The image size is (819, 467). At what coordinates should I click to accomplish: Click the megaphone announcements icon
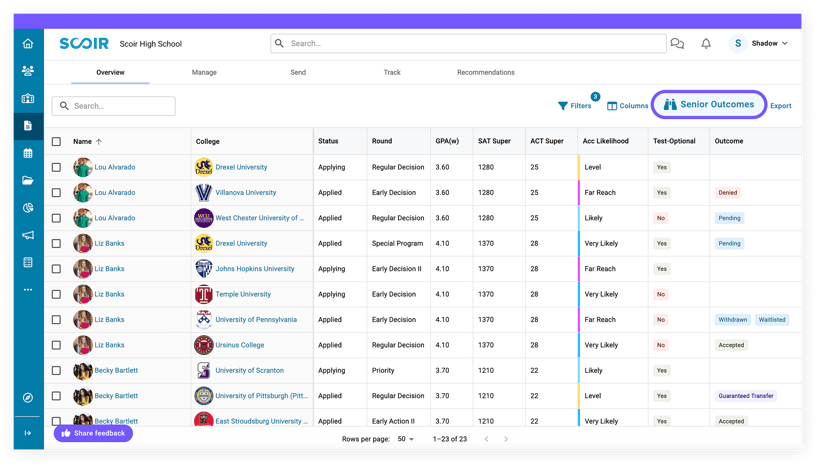[28, 235]
